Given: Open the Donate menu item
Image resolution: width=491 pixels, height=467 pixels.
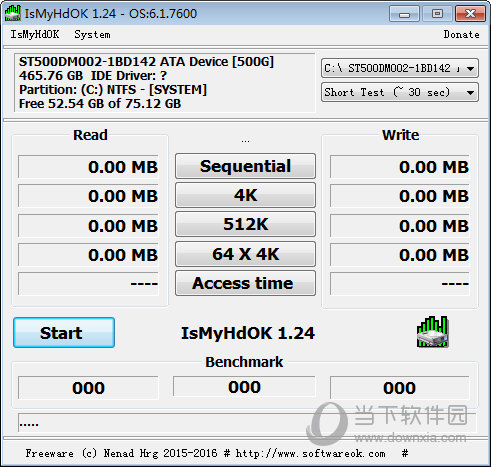Looking at the screenshot, I should click(x=461, y=34).
